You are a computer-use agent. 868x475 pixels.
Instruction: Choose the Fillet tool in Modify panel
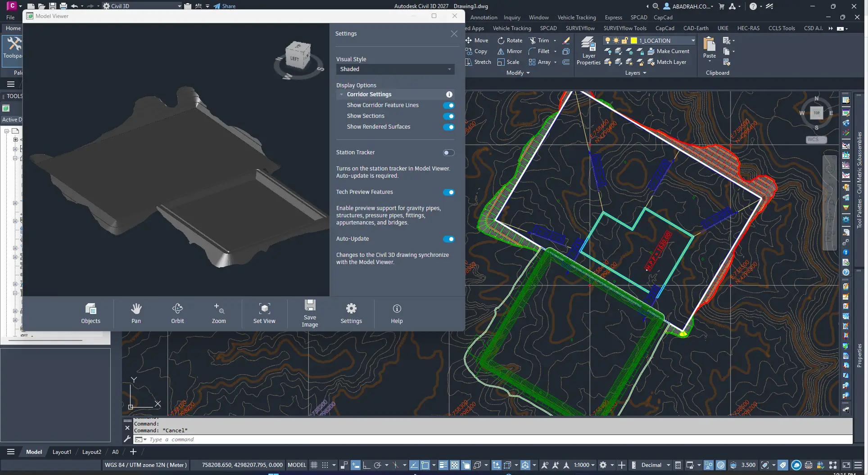tap(539, 51)
